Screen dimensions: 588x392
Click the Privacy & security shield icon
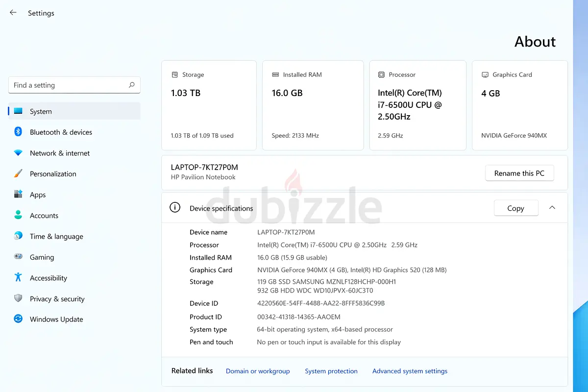pyautogui.click(x=18, y=298)
